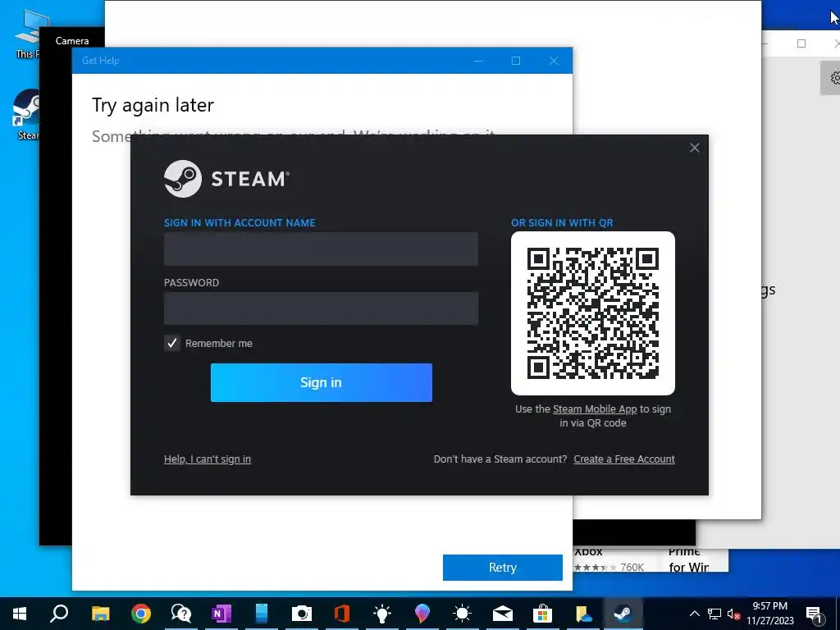
Task: Open the clock and date flyout
Action: pyautogui.click(x=770, y=614)
